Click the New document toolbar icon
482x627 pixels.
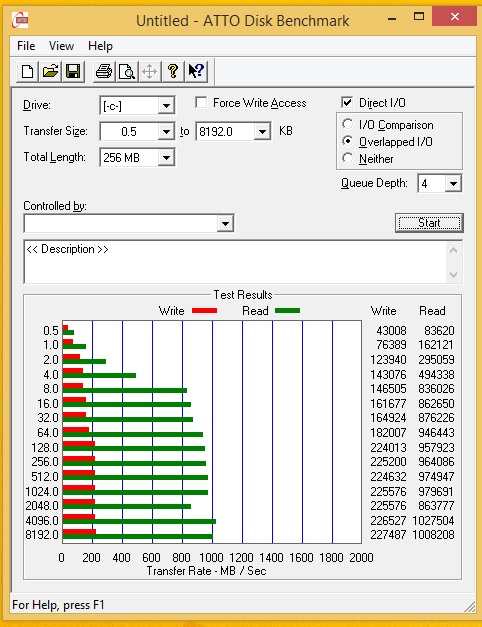[27, 72]
